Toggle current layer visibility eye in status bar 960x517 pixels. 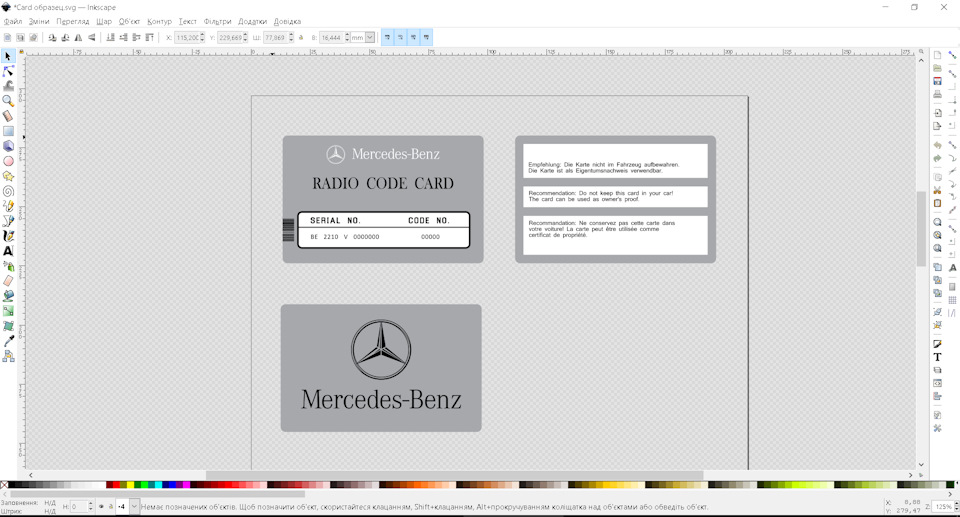102,507
